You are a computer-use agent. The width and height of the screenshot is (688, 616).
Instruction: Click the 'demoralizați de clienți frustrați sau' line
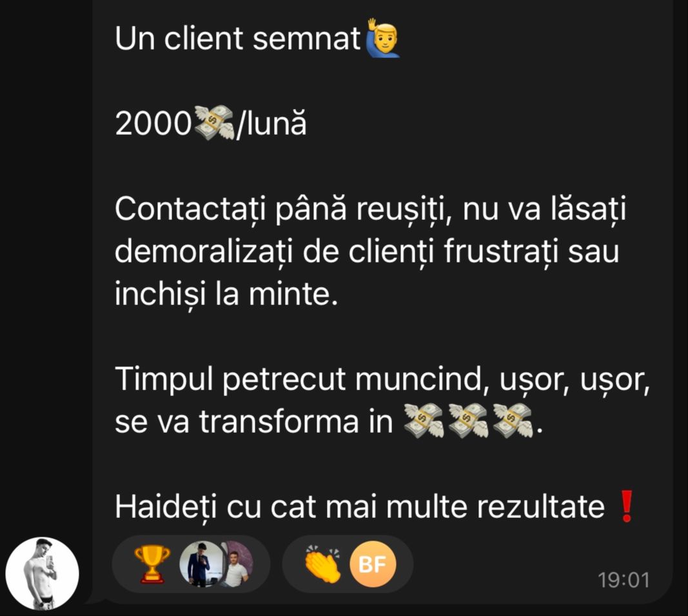[x=367, y=252]
